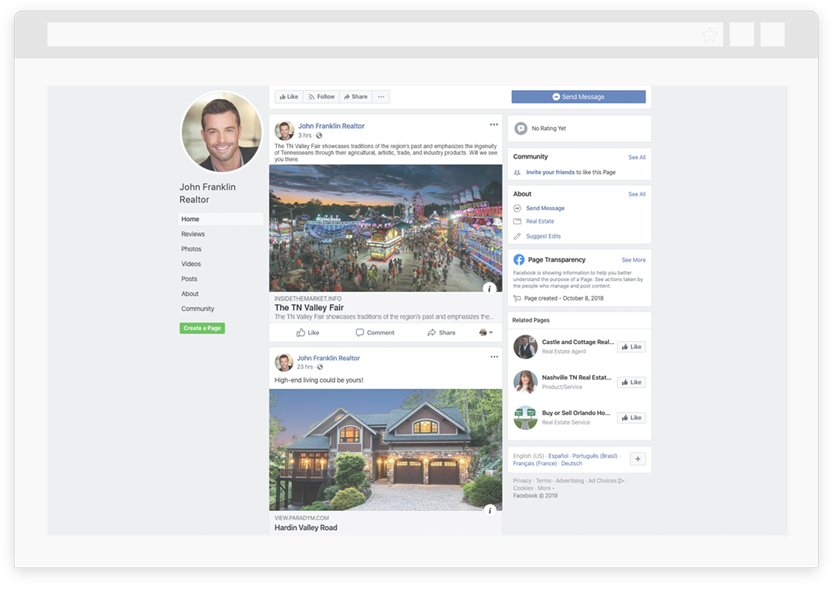
Task: Click the No Rating Yet icon
Action: [521, 128]
